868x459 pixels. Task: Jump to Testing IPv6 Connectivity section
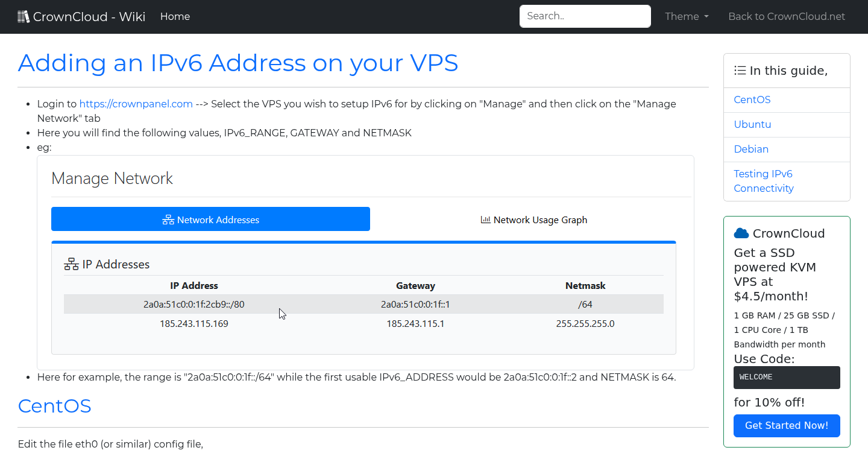pyautogui.click(x=763, y=181)
